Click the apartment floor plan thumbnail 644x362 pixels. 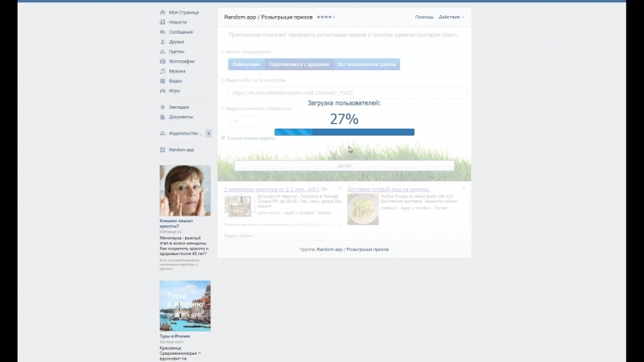pyautogui.click(x=237, y=206)
